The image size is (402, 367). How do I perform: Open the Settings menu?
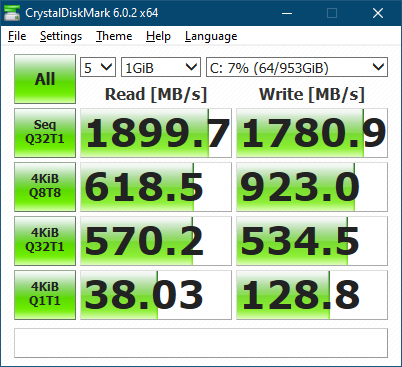pos(61,36)
